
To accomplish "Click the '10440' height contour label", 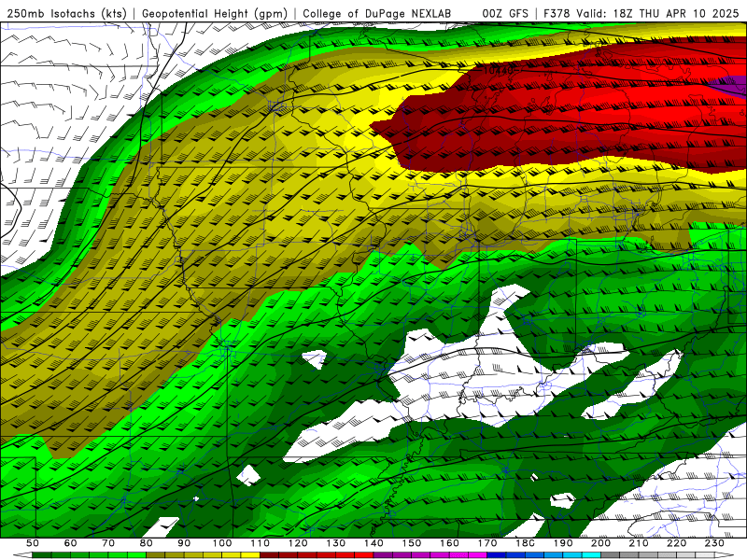I will point(499,71).
